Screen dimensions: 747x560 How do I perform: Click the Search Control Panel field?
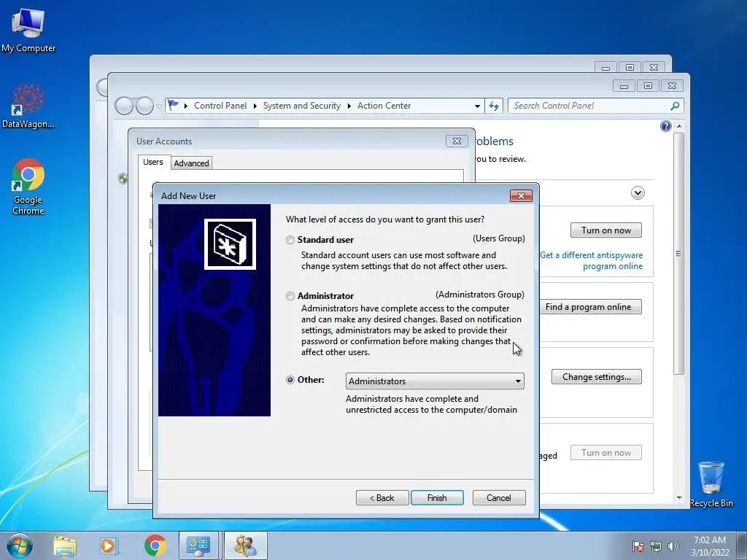(595, 106)
